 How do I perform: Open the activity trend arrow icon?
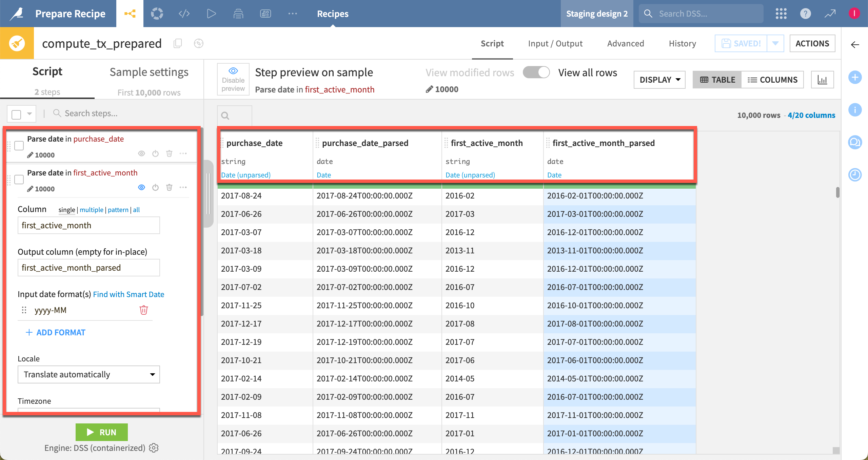point(830,14)
